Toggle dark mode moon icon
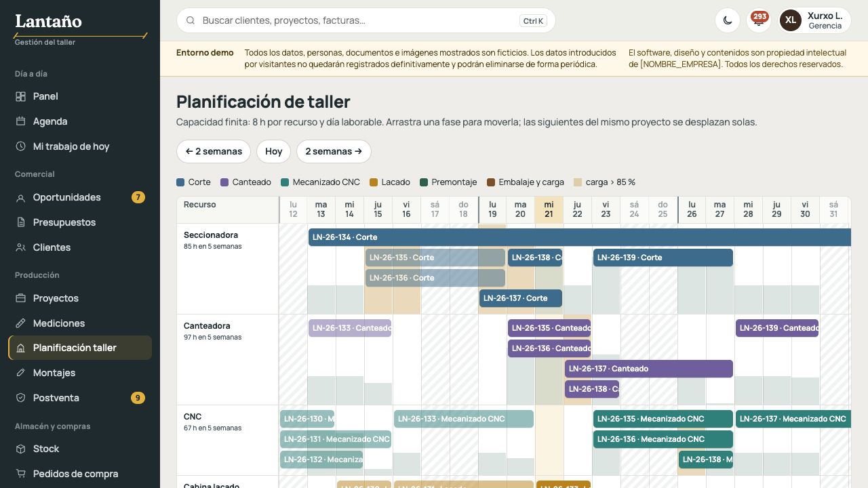This screenshot has height=488, width=868. tap(728, 20)
